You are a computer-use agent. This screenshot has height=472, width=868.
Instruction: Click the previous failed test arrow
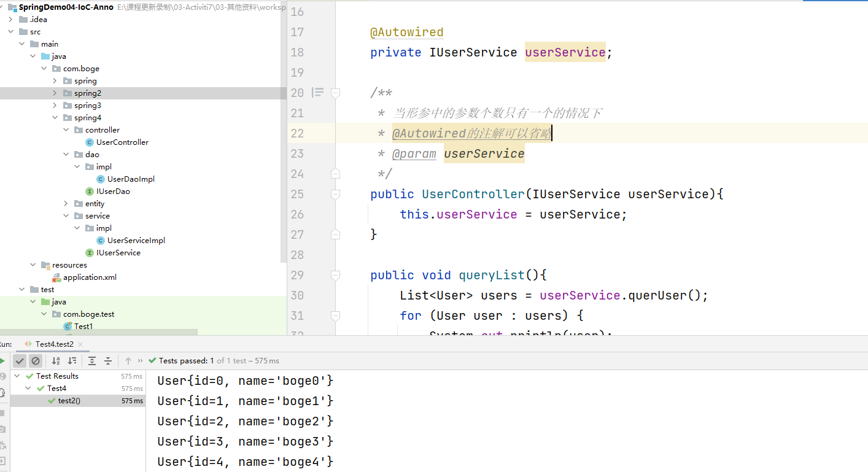tap(128, 361)
